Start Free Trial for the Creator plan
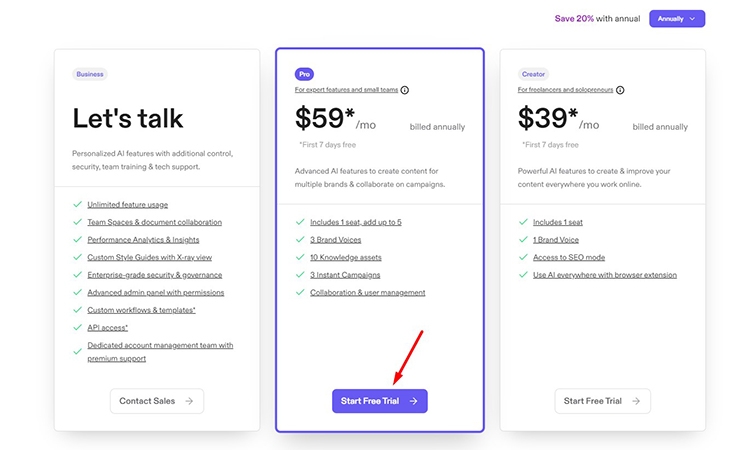Image resolution: width=750 pixels, height=450 pixels. (x=602, y=401)
